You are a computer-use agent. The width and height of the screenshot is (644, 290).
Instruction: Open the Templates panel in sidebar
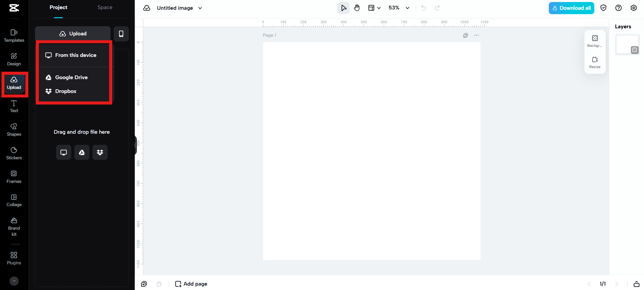14,36
